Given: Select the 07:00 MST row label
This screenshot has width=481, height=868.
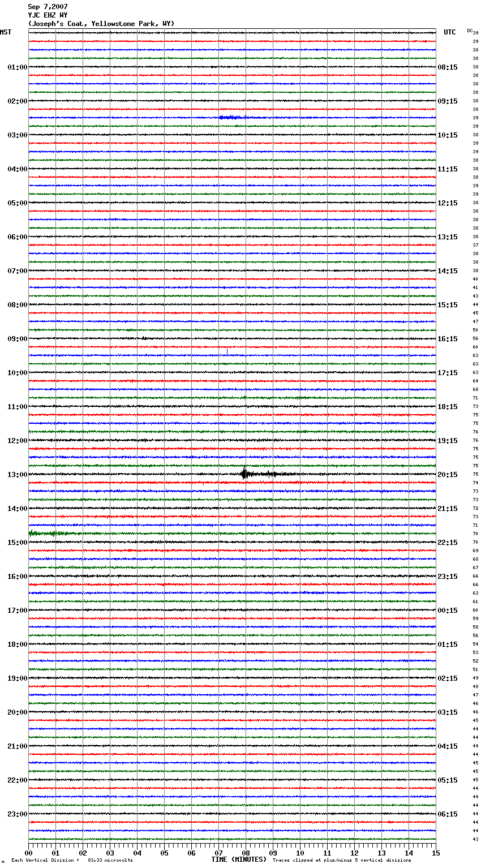Looking at the screenshot, I should [18, 271].
